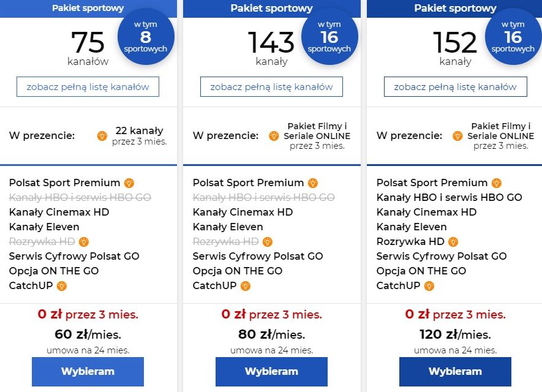Image resolution: width=542 pixels, height=392 pixels.
Task: Open full channel list for 75-channel plan
Action: [88, 87]
